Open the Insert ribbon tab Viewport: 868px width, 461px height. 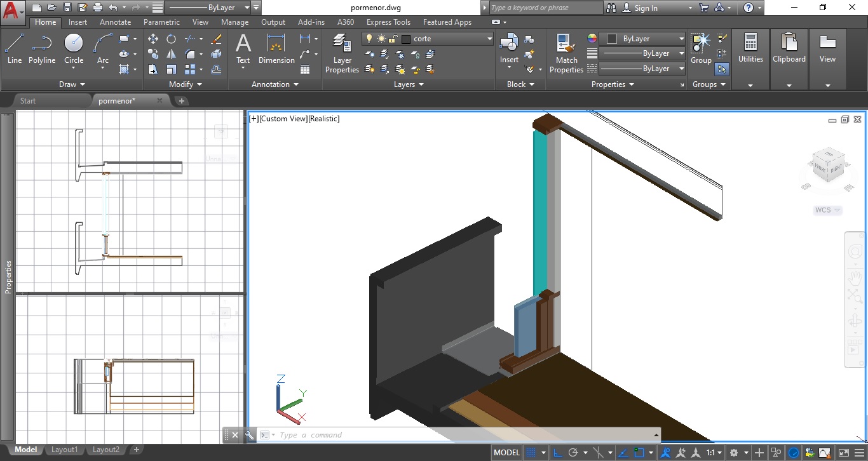coord(78,22)
